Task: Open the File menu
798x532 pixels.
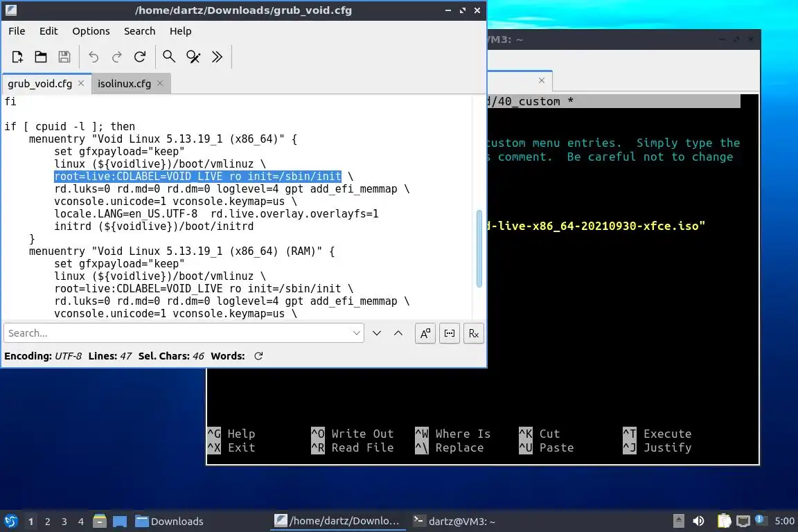Action: pyautogui.click(x=17, y=31)
